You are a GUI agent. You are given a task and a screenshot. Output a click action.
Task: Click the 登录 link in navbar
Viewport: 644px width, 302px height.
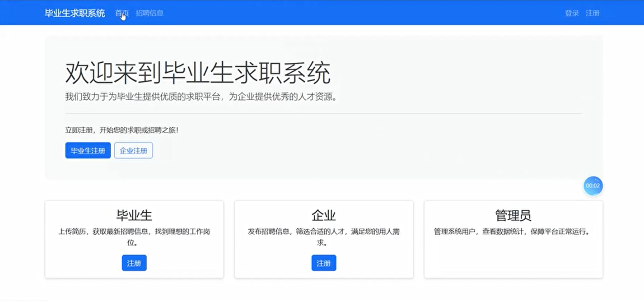[x=572, y=13]
